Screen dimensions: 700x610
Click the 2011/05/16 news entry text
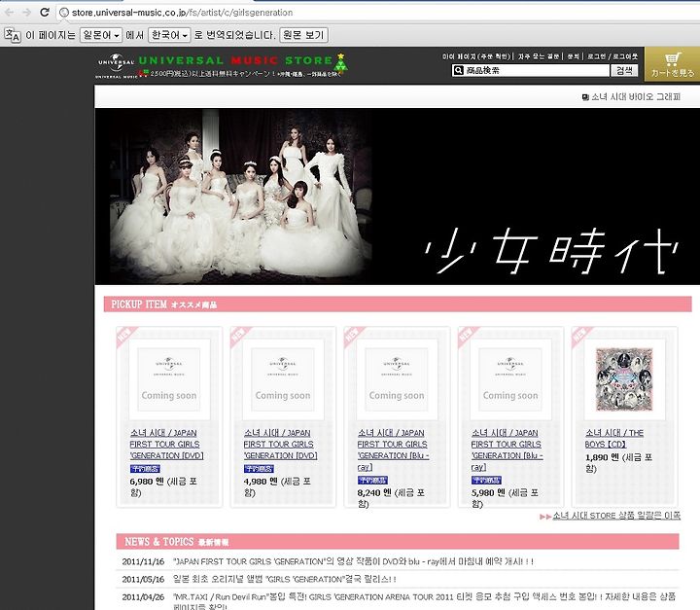(x=284, y=579)
